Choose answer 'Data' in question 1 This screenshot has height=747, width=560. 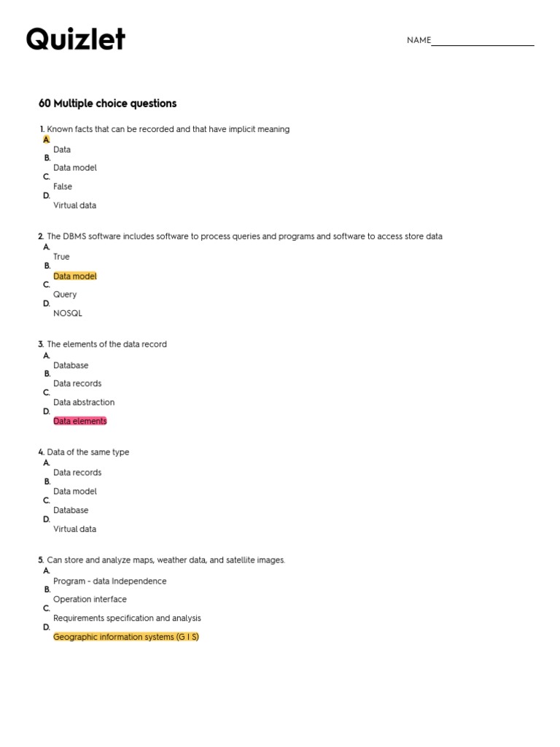pyautogui.click(x=62, y=150)
